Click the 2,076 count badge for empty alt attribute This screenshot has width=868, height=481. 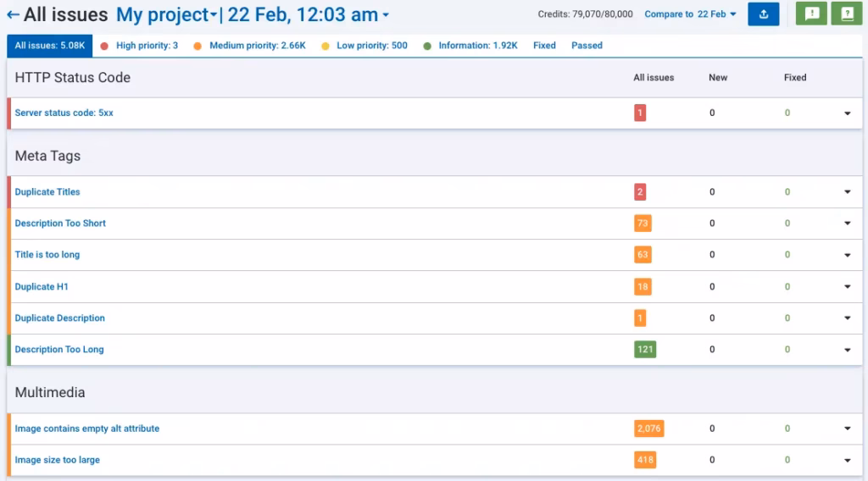(648, 428)
